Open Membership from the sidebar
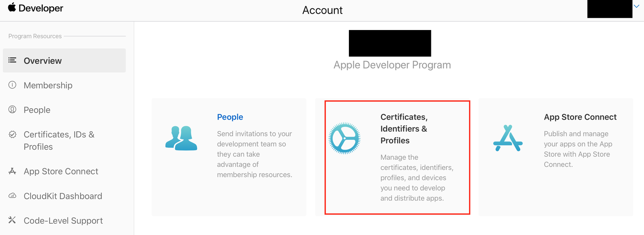The width and height of the screenshot is (644, 235). [48, 85]
